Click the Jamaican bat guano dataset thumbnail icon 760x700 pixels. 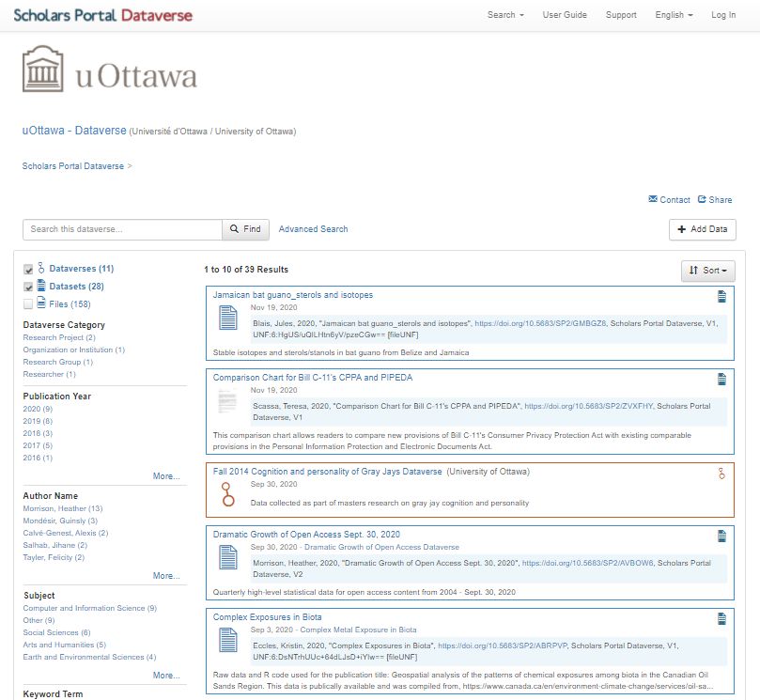pyautogui.click(x=227, y=318)
